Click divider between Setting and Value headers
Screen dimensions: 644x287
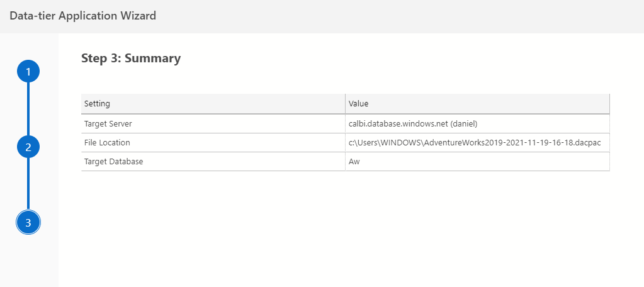(x=346, y=104)
